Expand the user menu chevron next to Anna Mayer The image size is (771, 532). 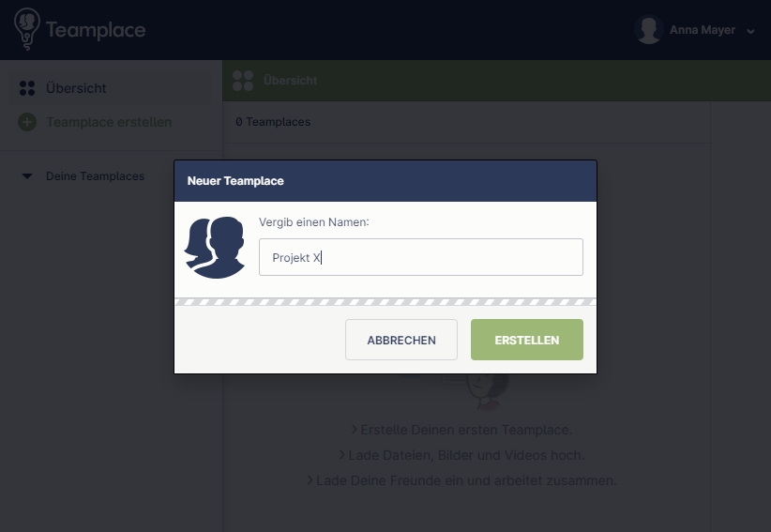[750, 31]
